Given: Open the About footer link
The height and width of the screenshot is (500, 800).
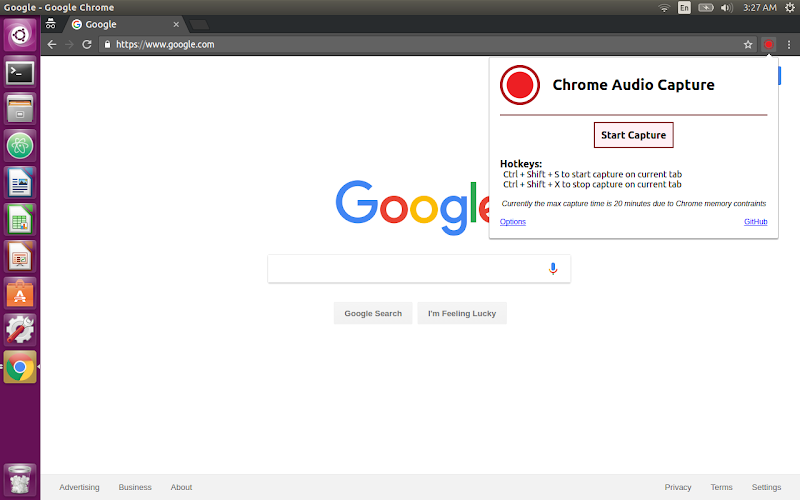Looking at the screenshot, I should (x=181, y=487).
